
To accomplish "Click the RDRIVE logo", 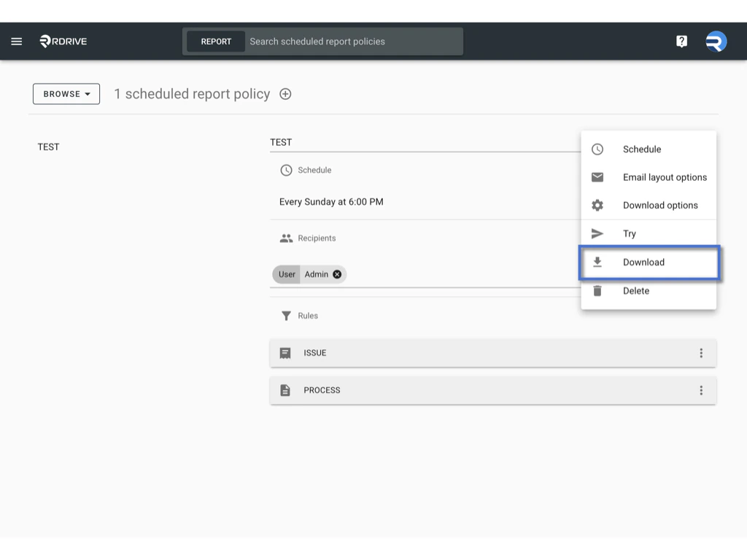I will pyautogui.click(x=62, y=41).
